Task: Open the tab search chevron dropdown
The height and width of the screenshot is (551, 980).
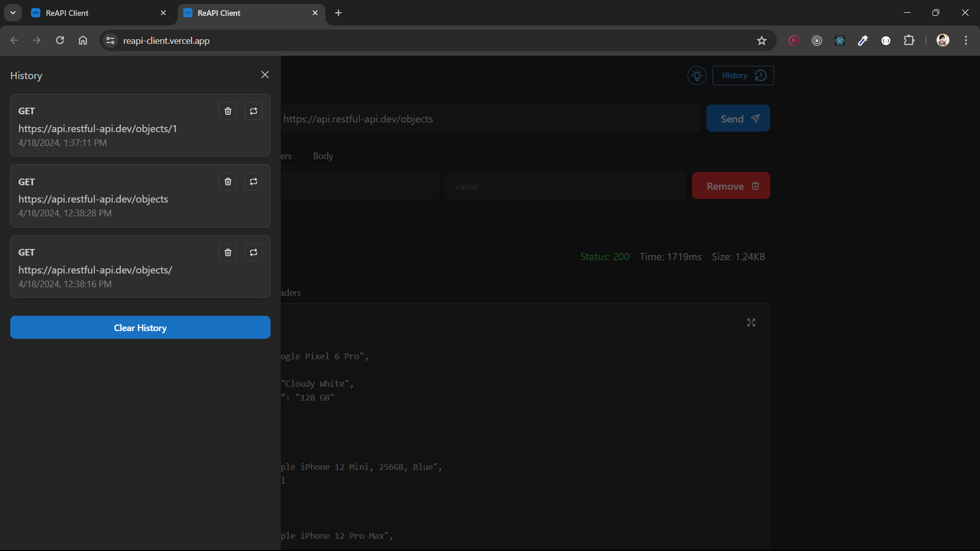Action: (13, 13)
